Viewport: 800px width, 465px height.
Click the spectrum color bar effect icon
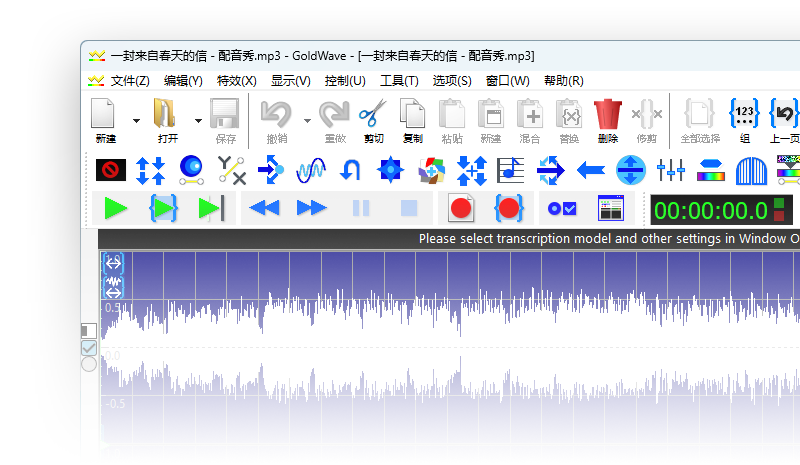click(x=710, y=170)
